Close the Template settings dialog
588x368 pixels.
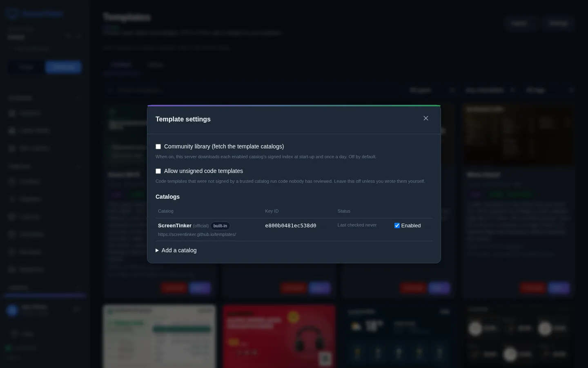tap(426, 118)
